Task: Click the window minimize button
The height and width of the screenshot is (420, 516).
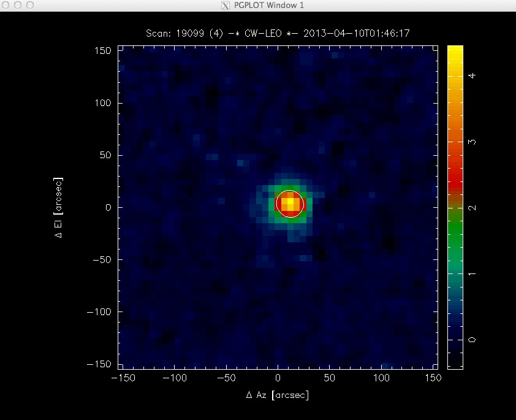Action: (18, 5)
